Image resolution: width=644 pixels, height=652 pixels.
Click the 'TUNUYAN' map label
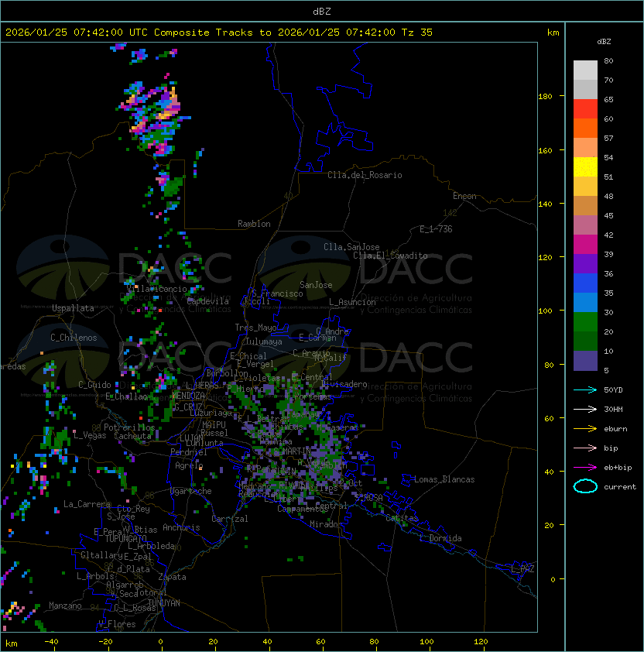click(x=164, y=603)
